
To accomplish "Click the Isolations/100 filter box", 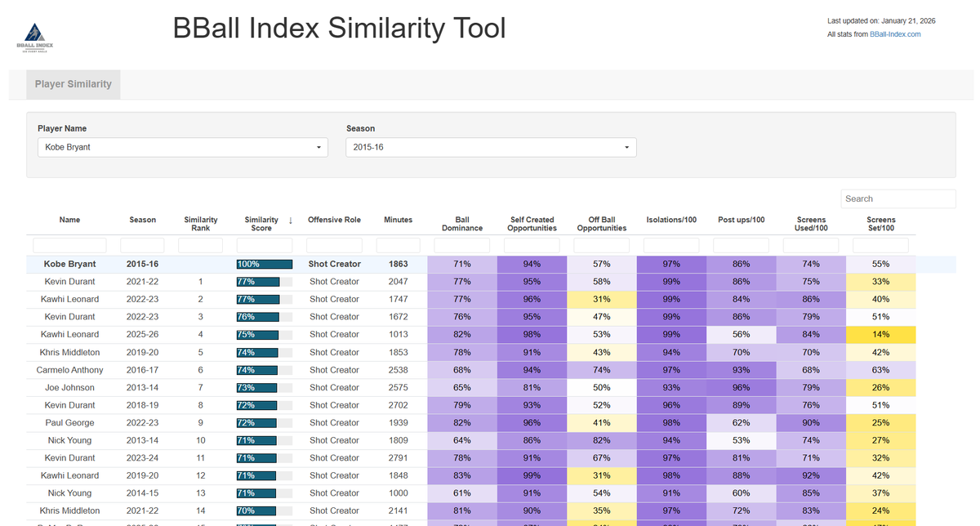I will click(x=671, y=245).
